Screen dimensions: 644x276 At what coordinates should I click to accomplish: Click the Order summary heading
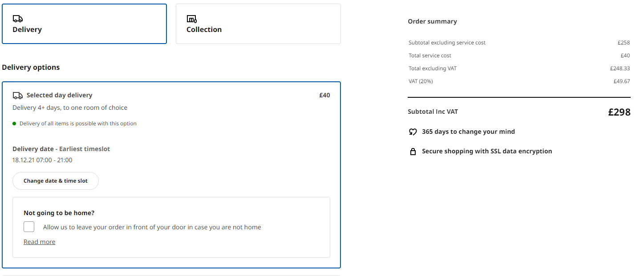(x=432, y=21)
